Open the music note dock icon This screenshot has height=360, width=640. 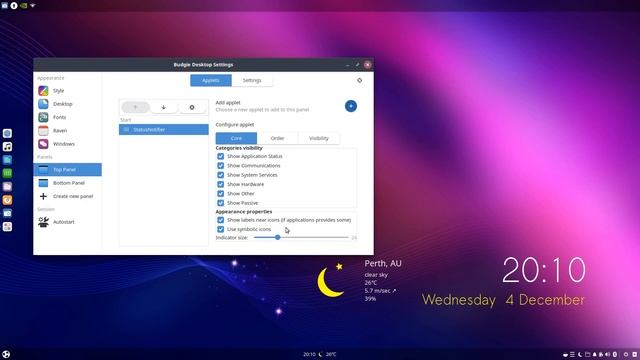point(7,147)
